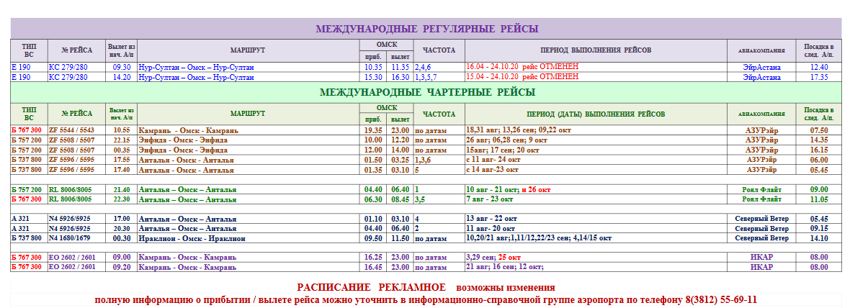The height and width of the screenshot is (308, 868).
Task: Select landing time 12.40 for ЭйрАстана
Action: (x=819, y=67)
